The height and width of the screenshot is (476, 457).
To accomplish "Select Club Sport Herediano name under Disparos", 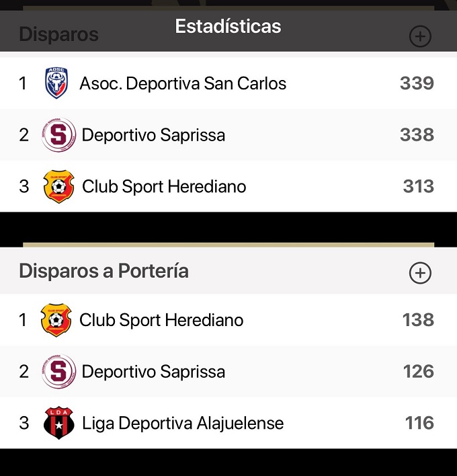I will click(x=164, y=186).
